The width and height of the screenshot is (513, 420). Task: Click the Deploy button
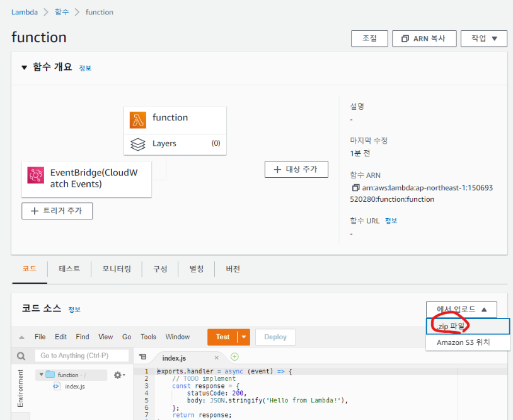pyautogui.click(x=275, y=337)
